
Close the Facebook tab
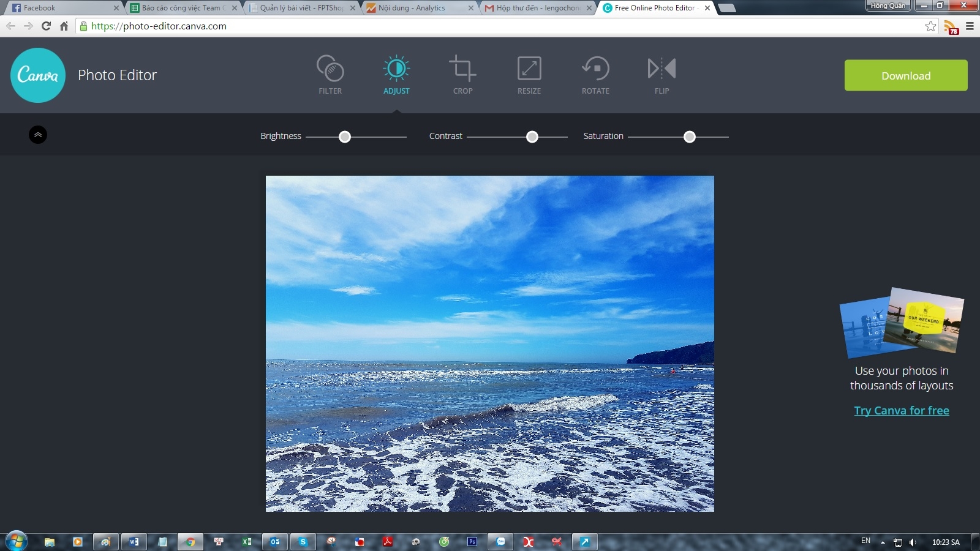point(116,8)
